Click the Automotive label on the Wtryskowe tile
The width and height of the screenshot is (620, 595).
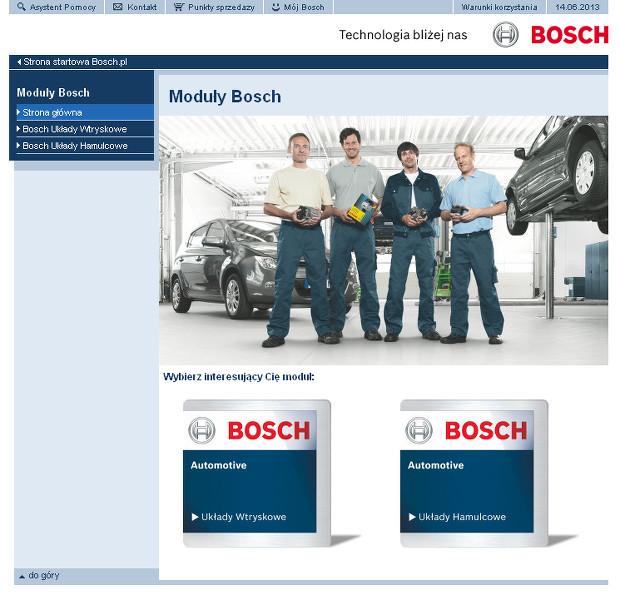(219, 465)
